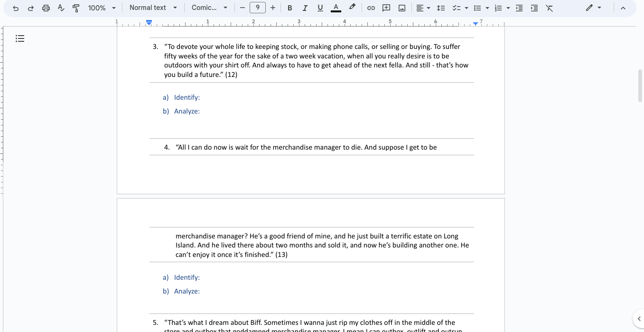Open the side panel arrow
The width and height of the screenshot is (644, 332).
(x=639, y=319)
